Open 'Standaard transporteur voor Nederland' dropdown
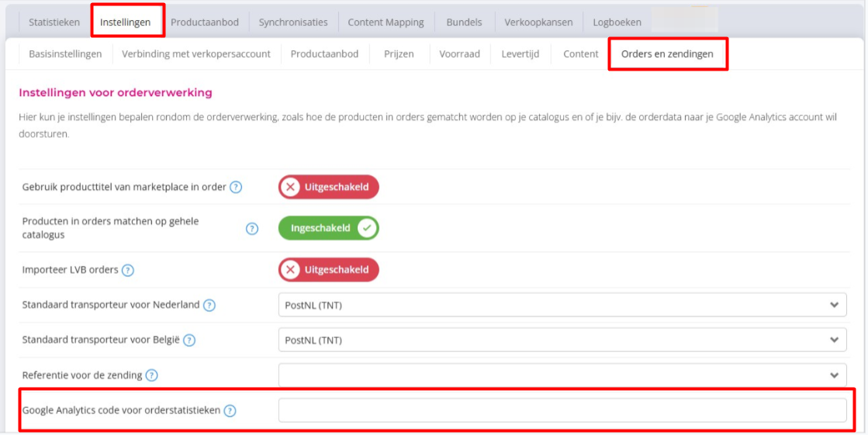Viewport: 868px width, 435px height. [562, 305]
